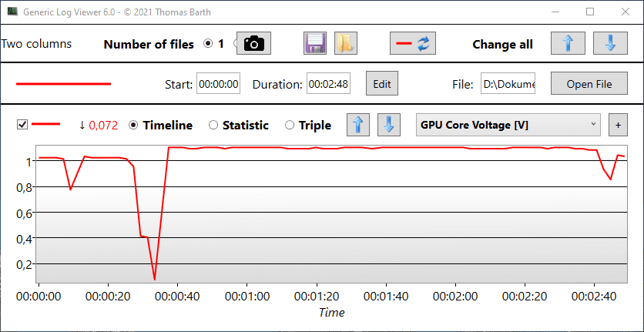Click the app icon in title bar
Image resolution: width=644 pixels, height=332 pixels.
coord(12,12)
